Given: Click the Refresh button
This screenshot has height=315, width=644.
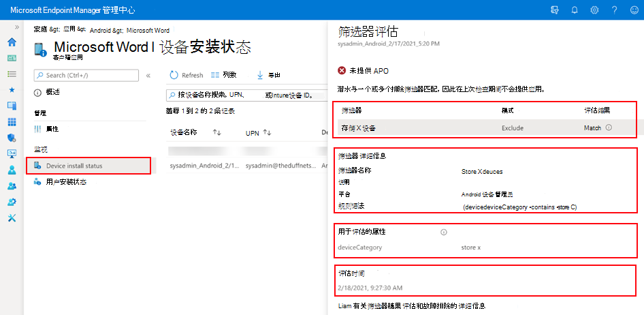Looking at the screenshot, I should point(187,75).
